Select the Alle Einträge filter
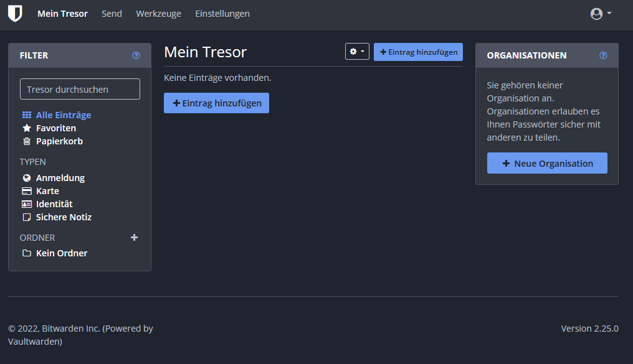 pos(63,115)
